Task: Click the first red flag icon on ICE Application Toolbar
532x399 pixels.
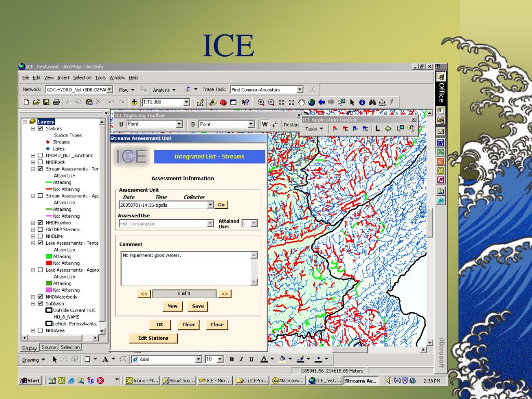Action: click(x=335, y=129)
